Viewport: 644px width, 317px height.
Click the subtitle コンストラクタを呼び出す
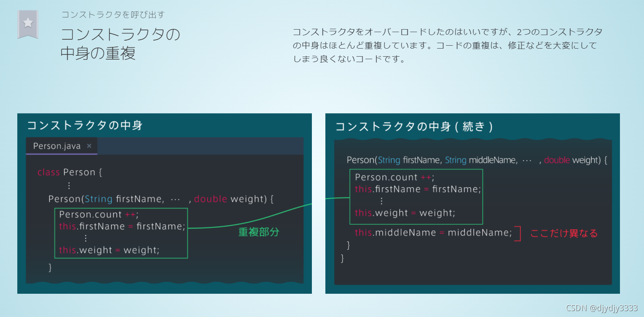click(x=113, y=14)
